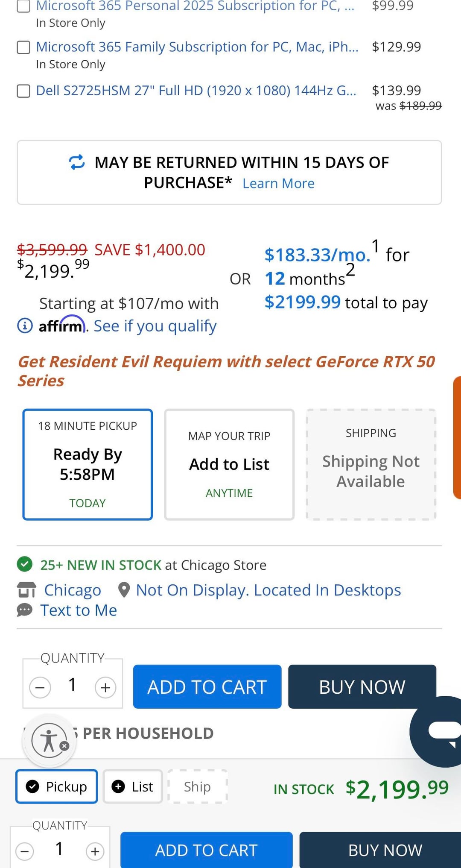Screen dimensions: 461x868
Task: Tick the Microsoft 365 Personal checkbox
Action: pos(23,6)
